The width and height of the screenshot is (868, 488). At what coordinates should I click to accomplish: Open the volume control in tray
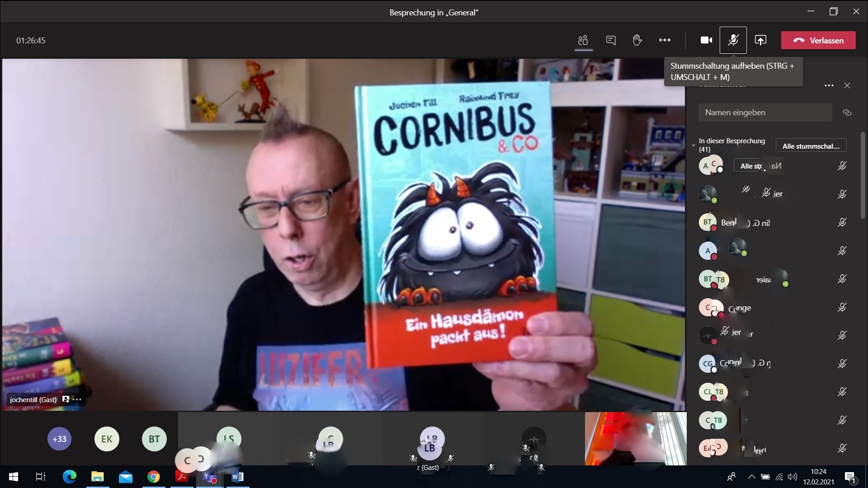pos(793,477)
